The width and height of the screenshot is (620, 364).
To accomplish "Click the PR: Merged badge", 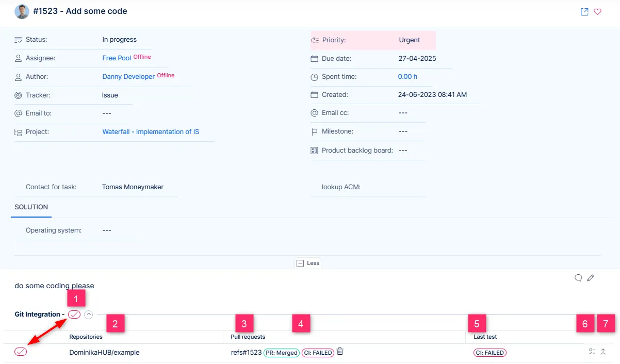I will tap(281, 353).
